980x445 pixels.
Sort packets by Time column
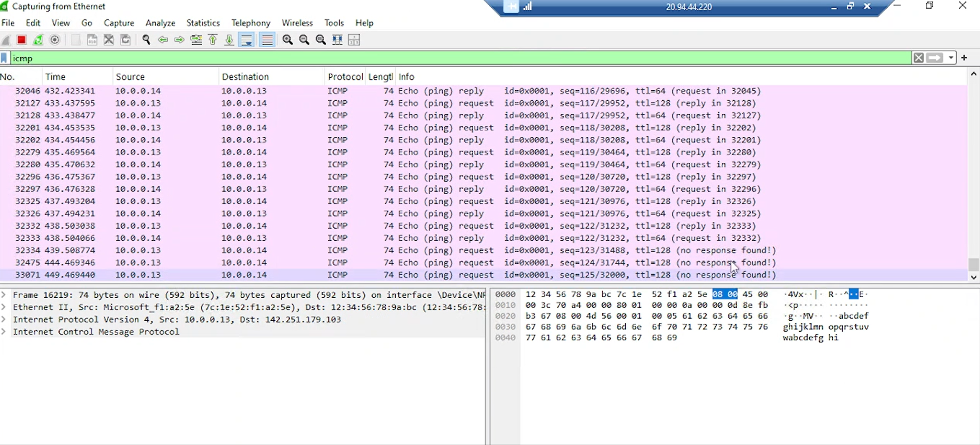coord(77,76)
